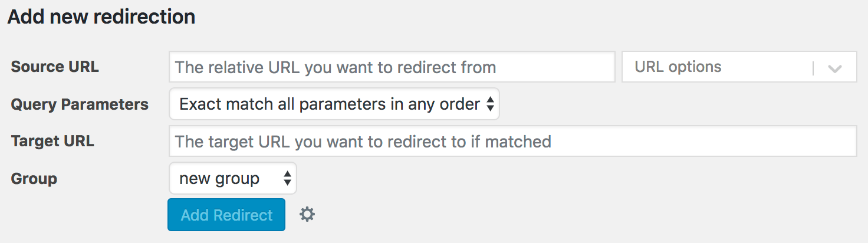Click the 'new group' selected value

click(219, 179)
